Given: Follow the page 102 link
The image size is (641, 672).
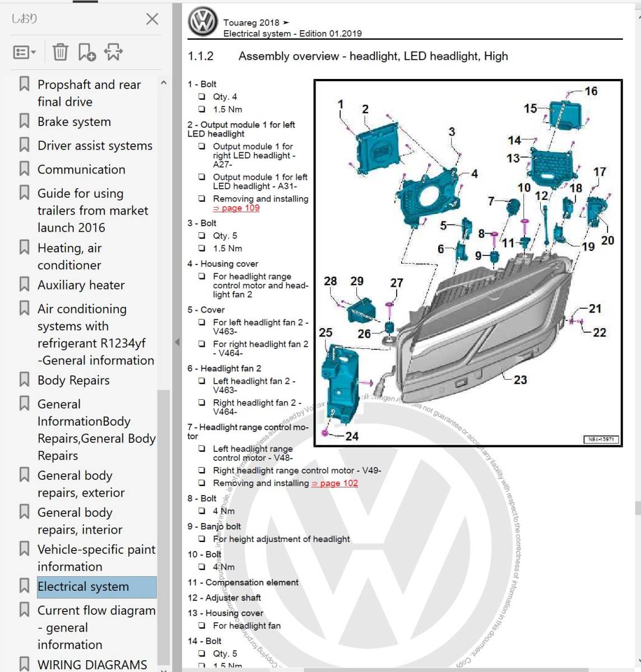Looking at the screenshot, I should [335, 483].
